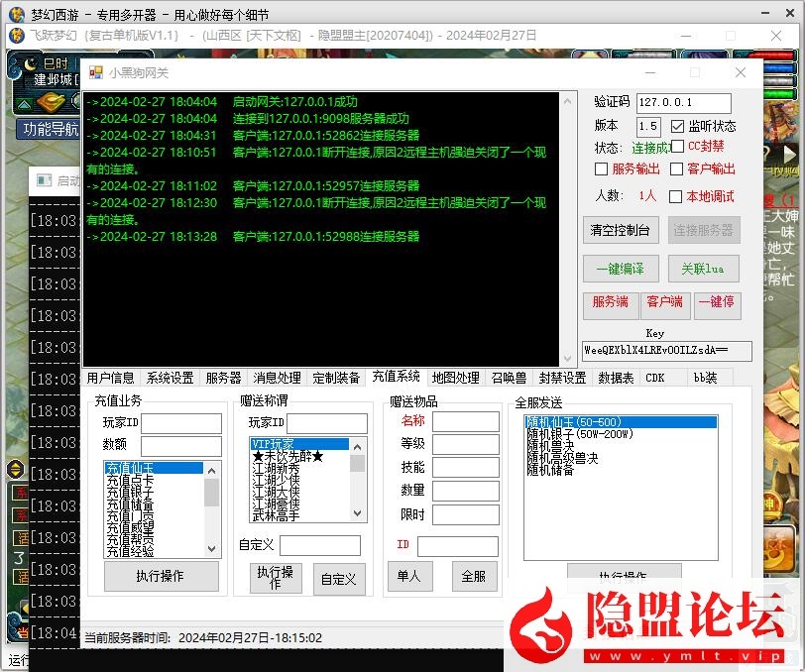805x672 pixels.
Task: Focus the 玩家ID field under 充值业务
Action: tap(181, 423)
